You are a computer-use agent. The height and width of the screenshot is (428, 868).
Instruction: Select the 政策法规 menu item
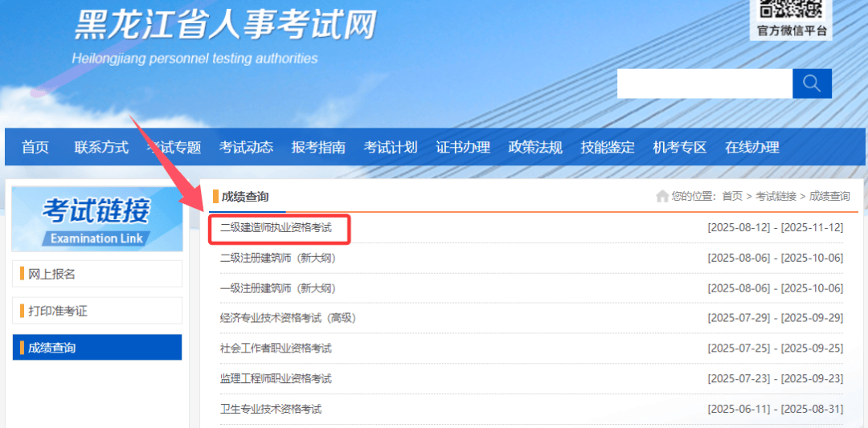point(535,147)
